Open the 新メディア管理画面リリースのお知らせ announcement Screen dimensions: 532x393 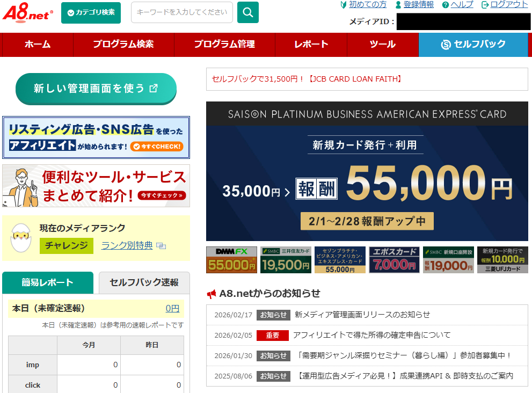pos(362,315)
